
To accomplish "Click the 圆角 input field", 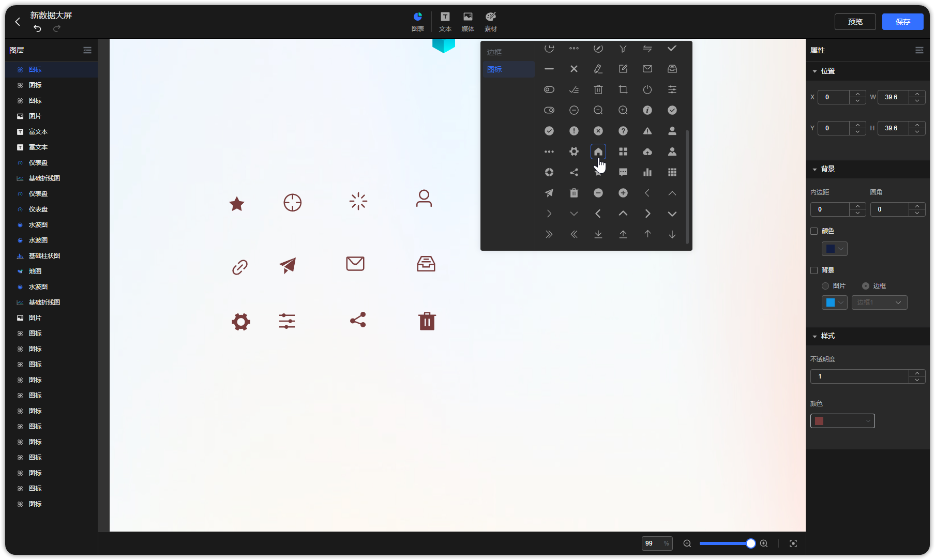I will pyautogui.click(x=889, y=209).
